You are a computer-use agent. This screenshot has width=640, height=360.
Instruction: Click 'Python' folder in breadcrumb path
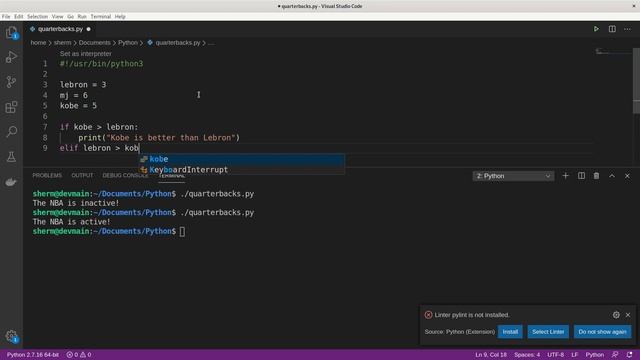click(x=128, y=42)
